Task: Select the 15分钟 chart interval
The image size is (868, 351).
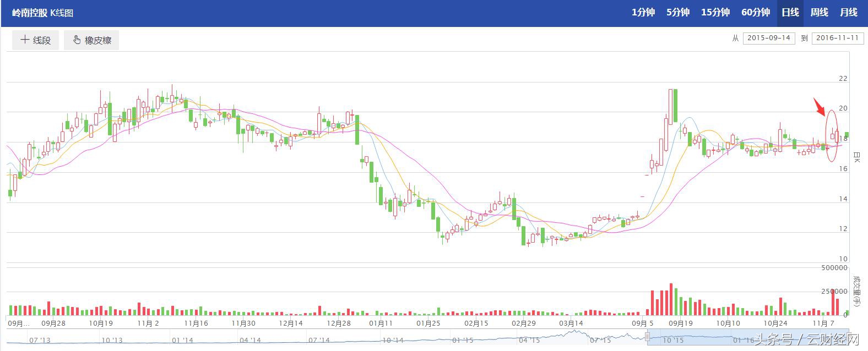Action: 715,12
